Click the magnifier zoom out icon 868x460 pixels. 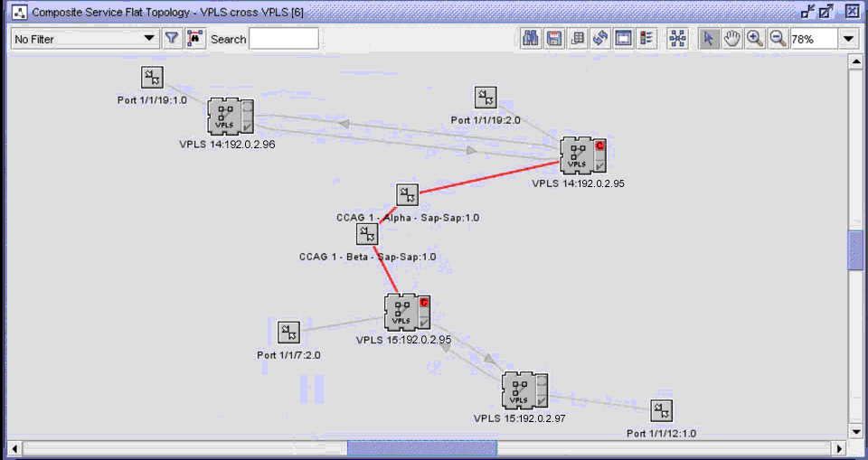778,39
